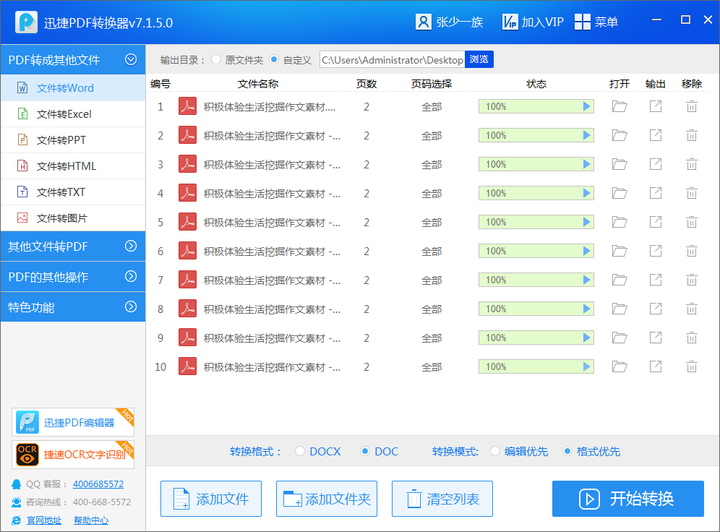Image resolution: width=720 pixels, height=532 pixels.
Task: Select 原文件夹 output directory option
Action: [216, 60]
